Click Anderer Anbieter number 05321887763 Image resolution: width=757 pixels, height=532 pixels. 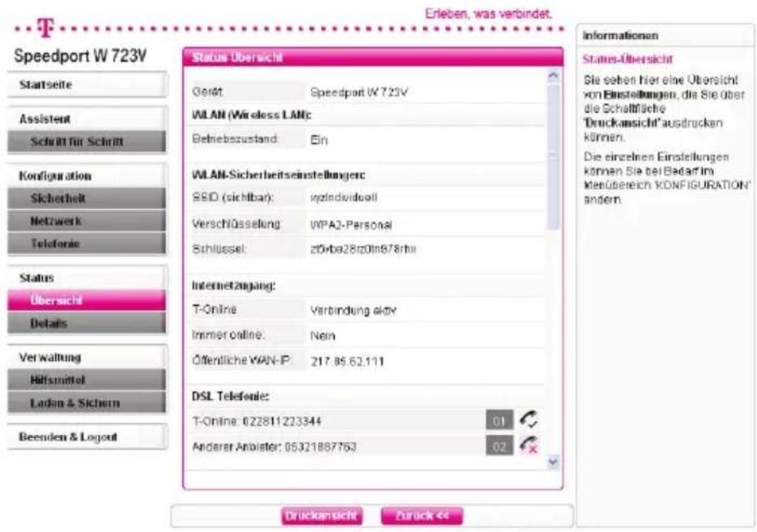pos(321,447)
